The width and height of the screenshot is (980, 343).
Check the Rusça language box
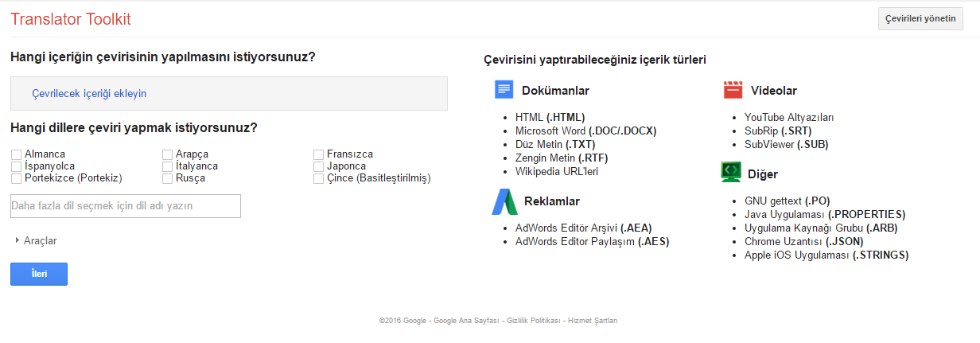tap(168, 178)
